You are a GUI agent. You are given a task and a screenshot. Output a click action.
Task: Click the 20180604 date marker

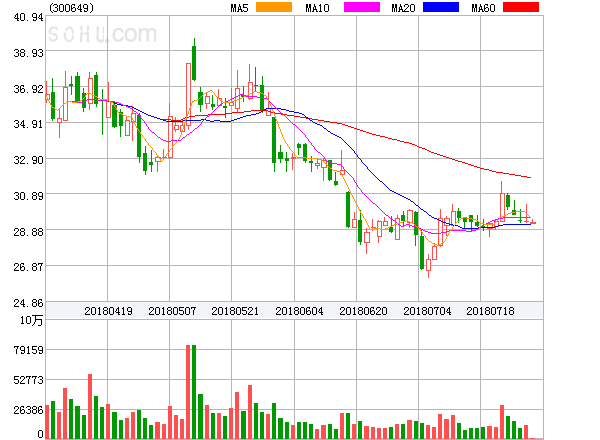(x=299, y=311)
